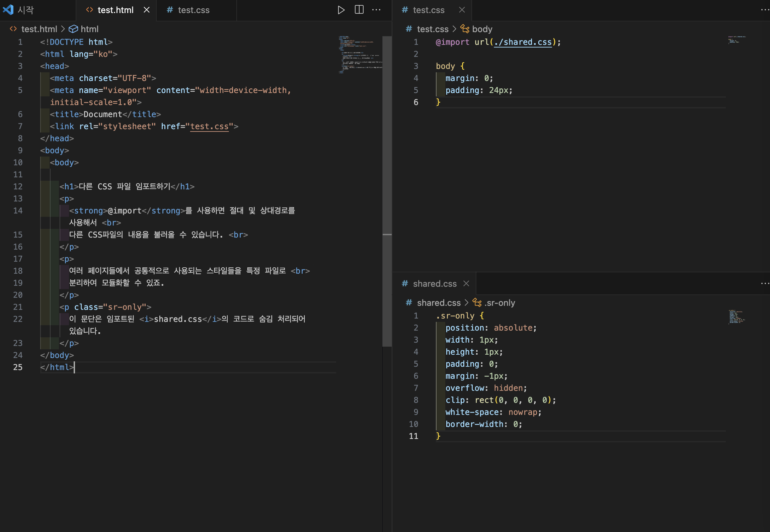Image resolution: width=770 pixels, height=532 pixels.
Task: Click the minimap preview of test.html
Action: point(360,54)
